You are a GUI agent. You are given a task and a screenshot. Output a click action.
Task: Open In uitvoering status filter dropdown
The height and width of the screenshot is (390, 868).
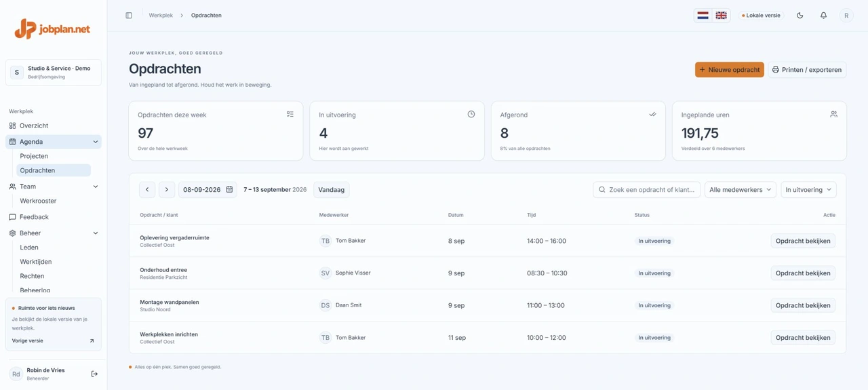point(808,190)
